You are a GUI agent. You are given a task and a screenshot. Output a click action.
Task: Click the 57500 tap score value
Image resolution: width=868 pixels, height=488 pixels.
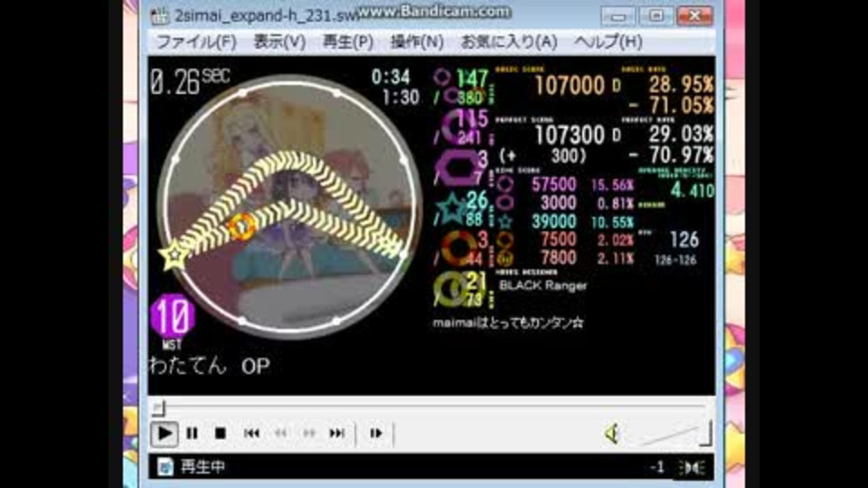[553, 184]
